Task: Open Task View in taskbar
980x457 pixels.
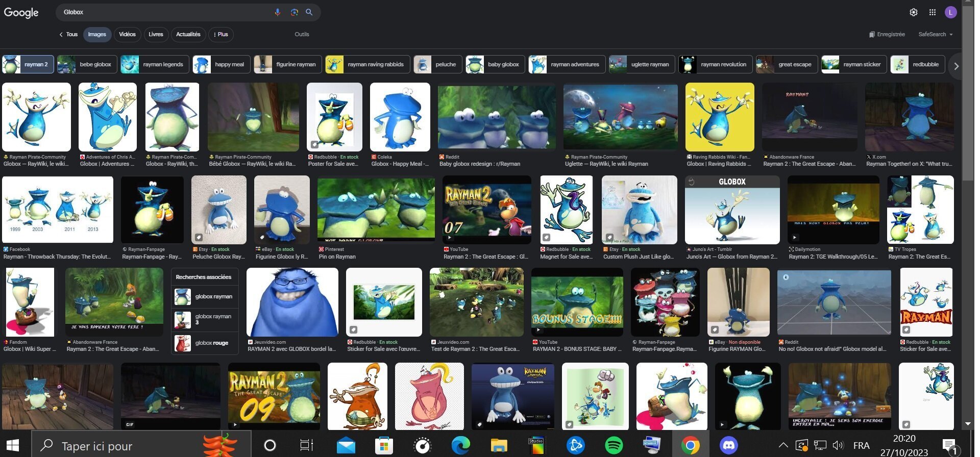Action: (x=307, y=445)
